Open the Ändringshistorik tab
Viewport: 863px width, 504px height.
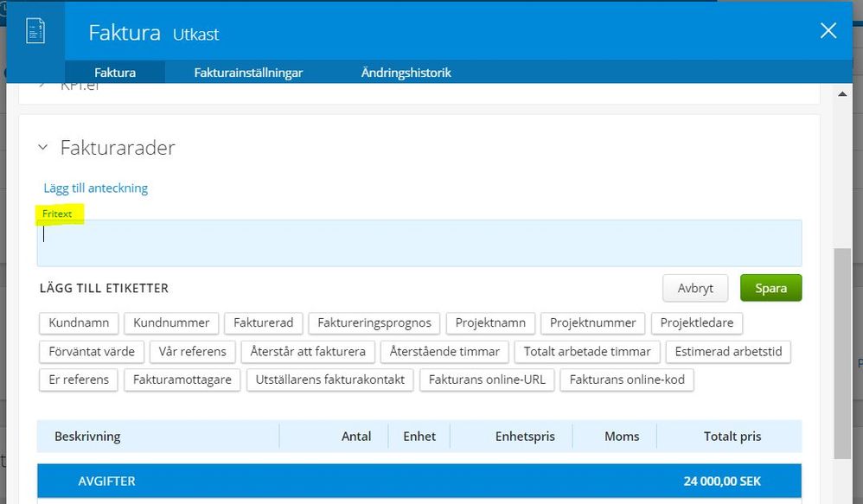click(406, 73)
